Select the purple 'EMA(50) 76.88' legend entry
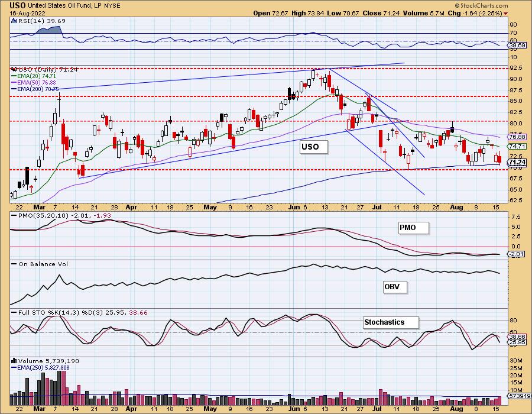The height and width of the screenshot is (414, 532). [34, 82]
